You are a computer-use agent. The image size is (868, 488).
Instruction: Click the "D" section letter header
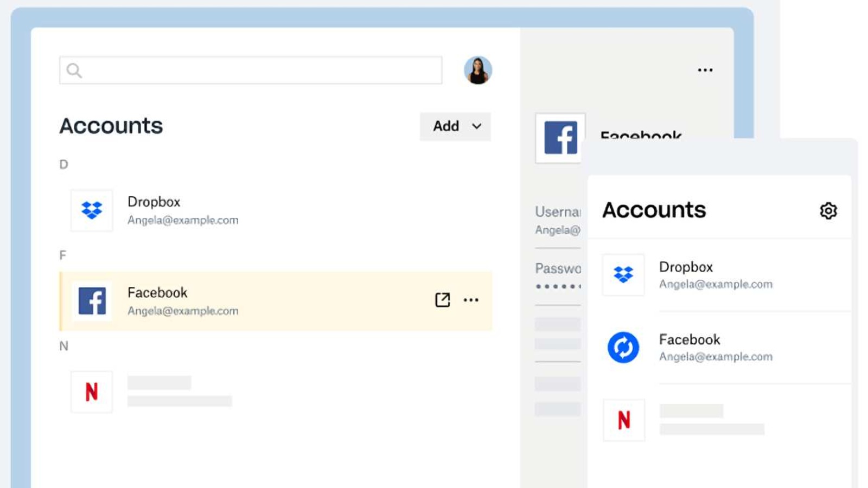point(63,164)
